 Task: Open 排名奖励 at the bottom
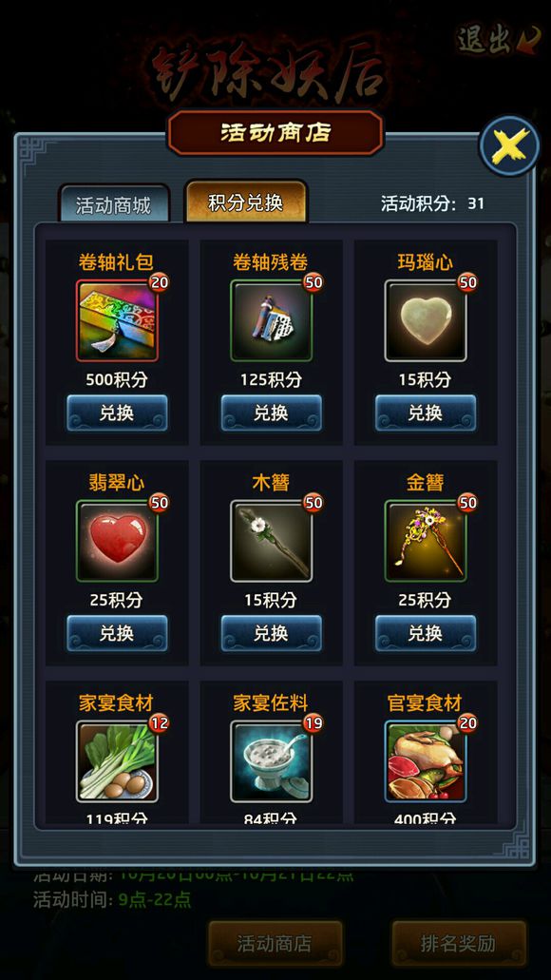[458, 943]
